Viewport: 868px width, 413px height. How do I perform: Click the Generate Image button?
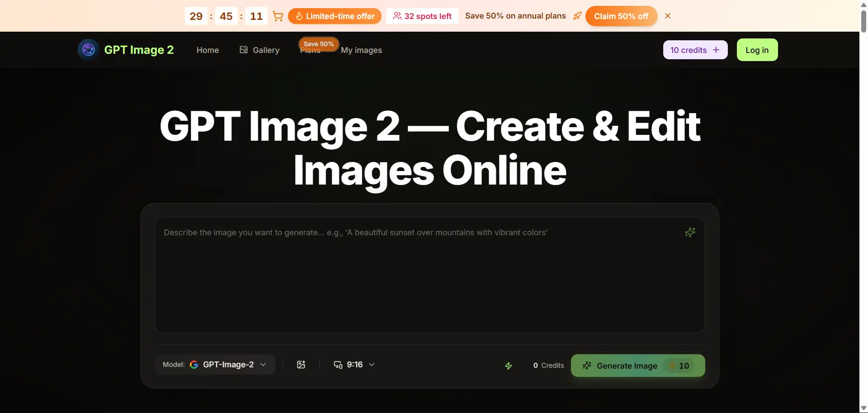pos(638,366)
